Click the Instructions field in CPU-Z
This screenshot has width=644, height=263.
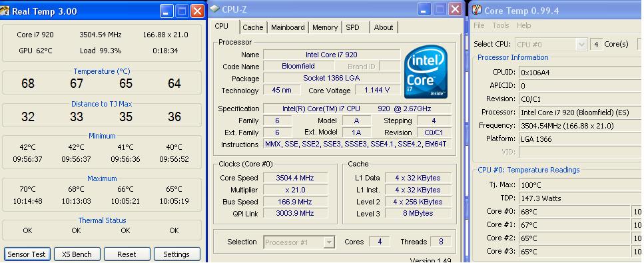(357, 144)
